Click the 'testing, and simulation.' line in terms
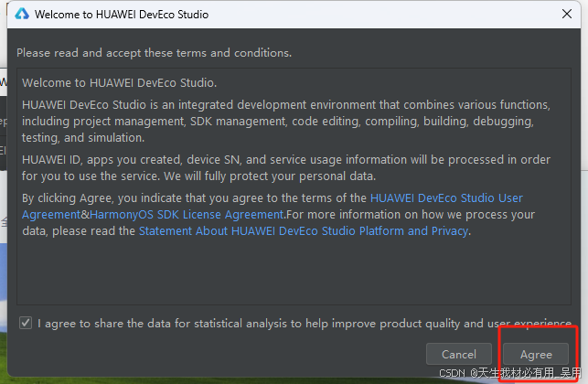 pos(83,138)
